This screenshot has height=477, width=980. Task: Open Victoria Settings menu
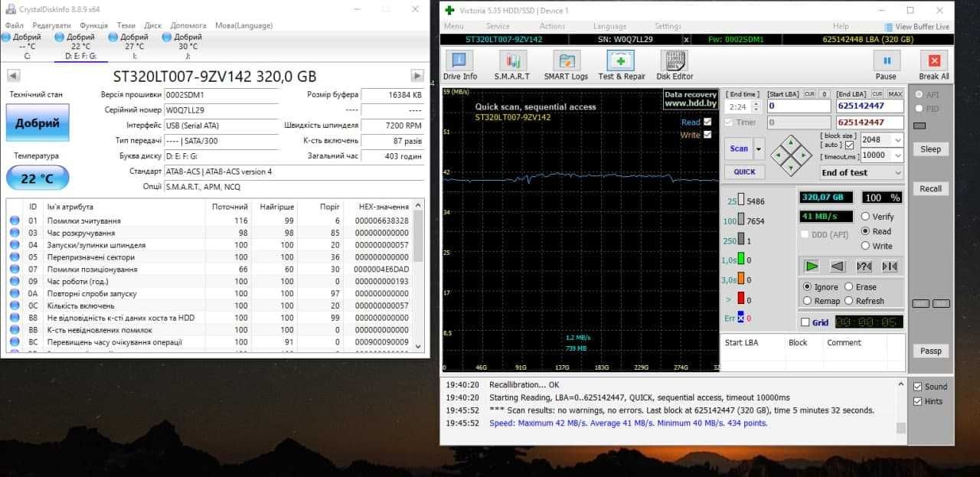click(668, 26)
